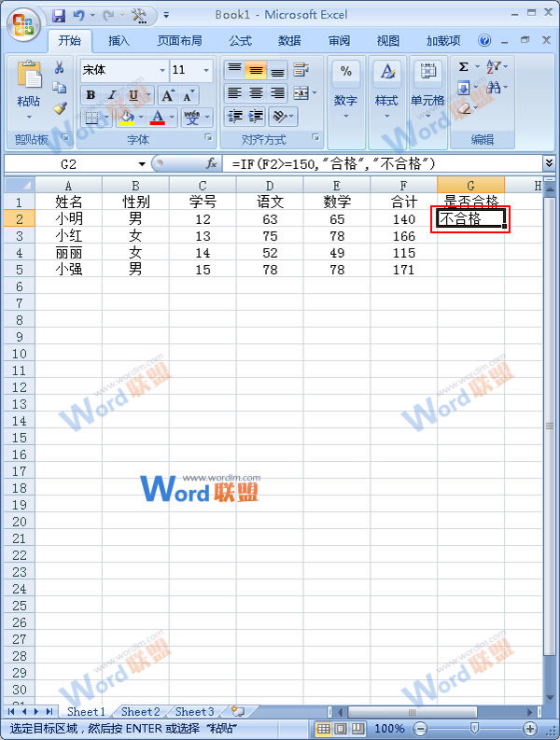Switch to the 插入 ribbon tab
Image resolution: width=560 pixels, height=740 pixels.
pyautogui.click(x=119, y=41)
